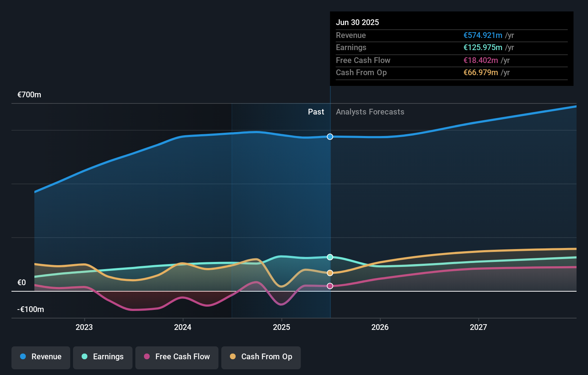
Task: Click the 2024 x-axis label
Action: (183, 327)
